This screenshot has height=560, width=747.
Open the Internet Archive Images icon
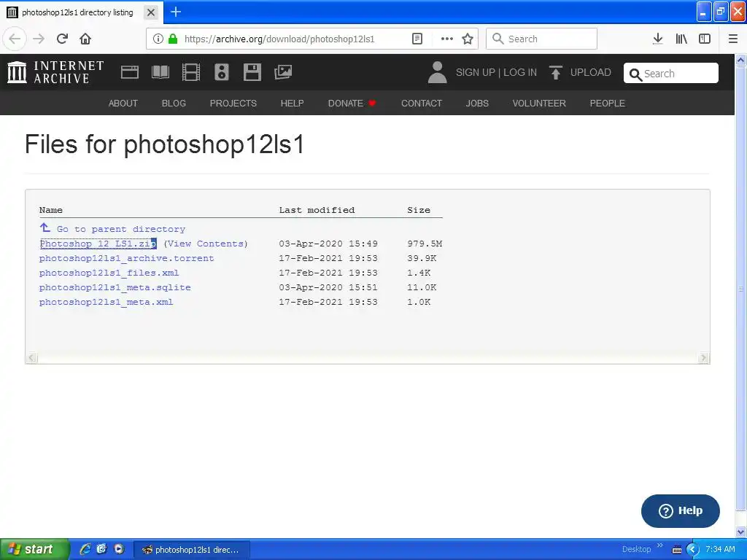point(283,72)
